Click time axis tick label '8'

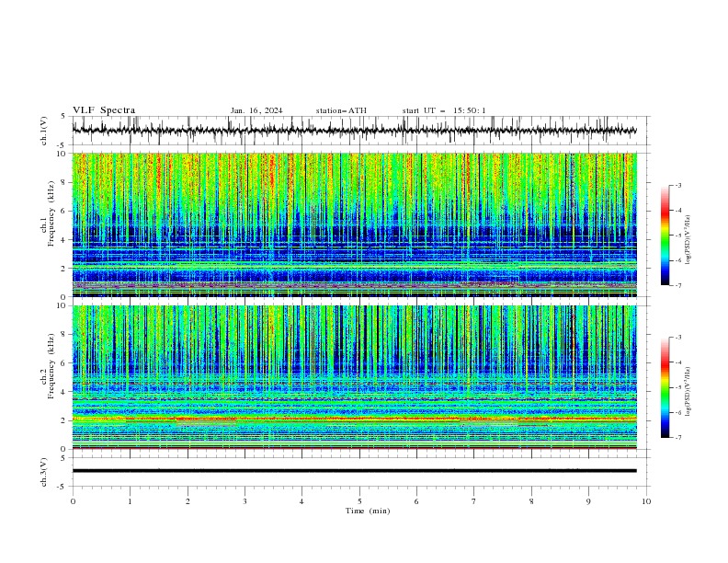531,501
